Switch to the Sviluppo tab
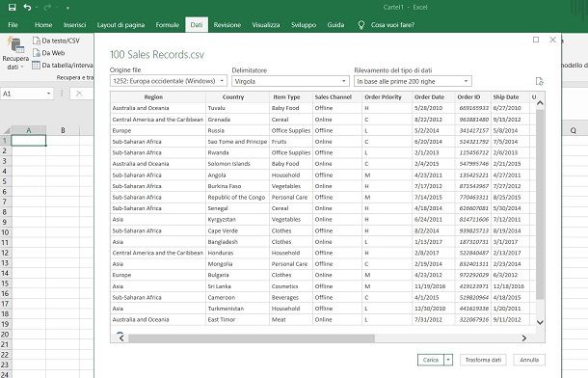This screenshot has height=378, width=588. (x=304, y=25)
